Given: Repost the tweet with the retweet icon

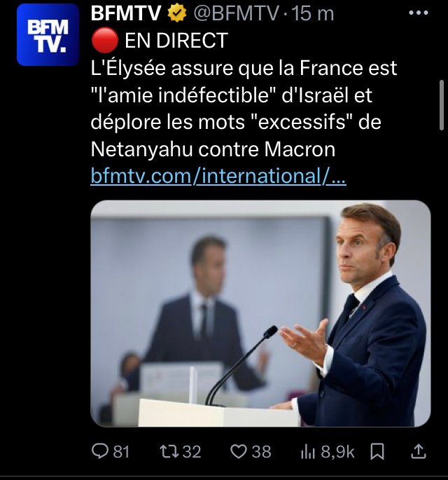Looking at the screenshot, I should (170, 452).
